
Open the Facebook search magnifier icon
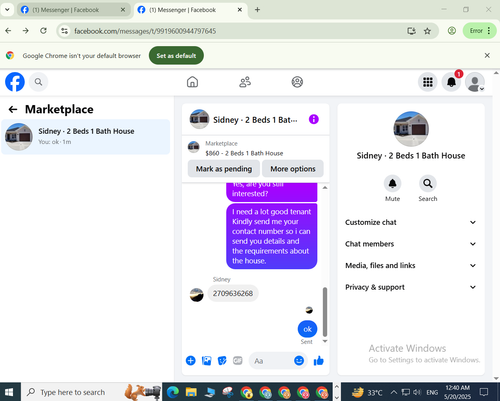tap(38, 82)
